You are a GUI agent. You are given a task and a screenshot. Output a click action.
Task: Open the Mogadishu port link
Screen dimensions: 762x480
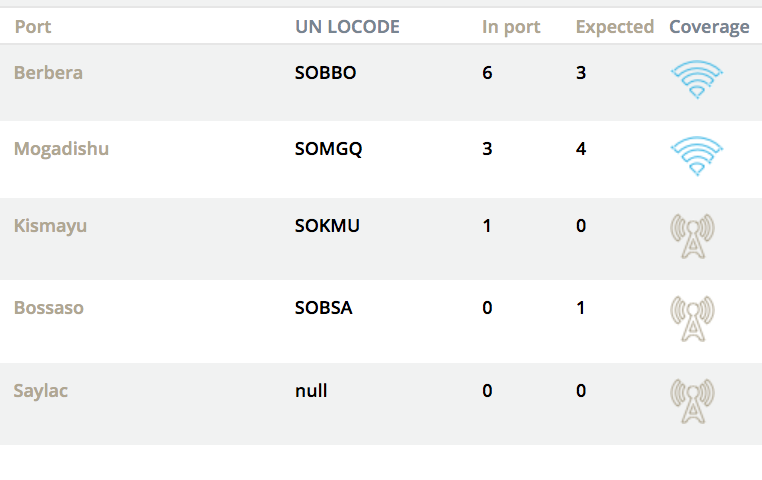click(61, 149)
